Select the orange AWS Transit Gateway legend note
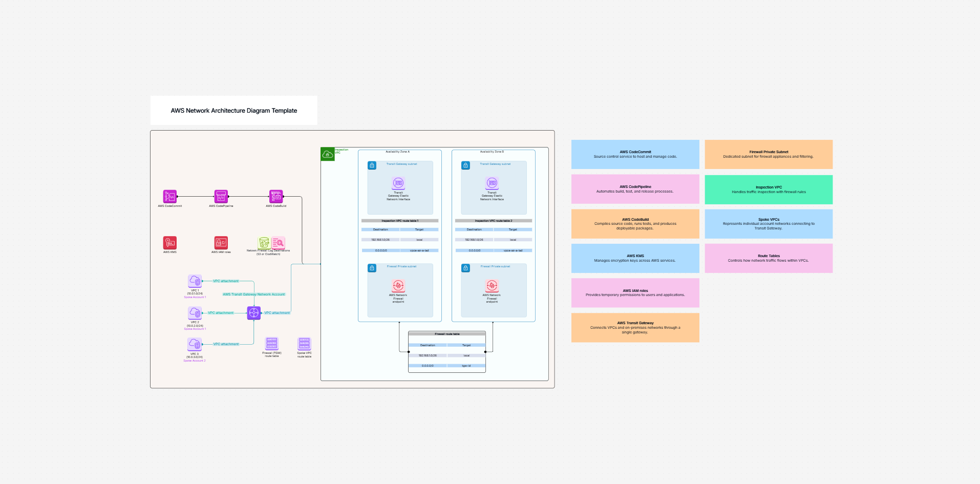The width and height of the screenshot is (980, 484). (x=635, y=328)
